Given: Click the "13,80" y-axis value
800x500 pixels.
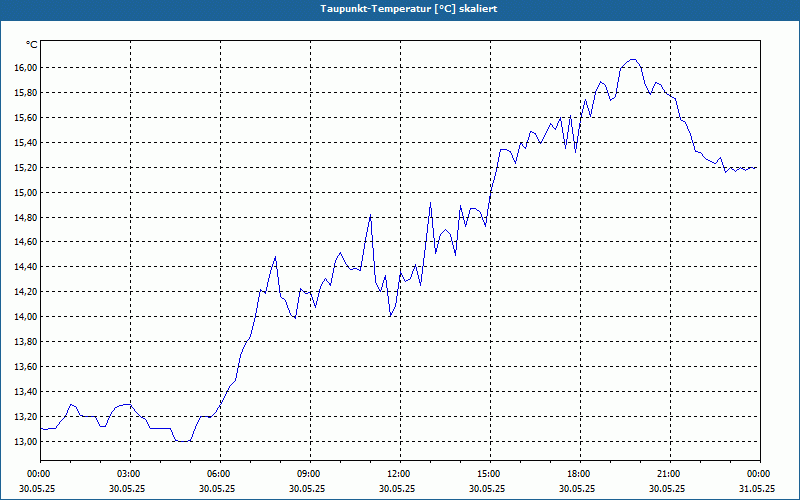Looking at the screenshot, I should coord(25,342).
